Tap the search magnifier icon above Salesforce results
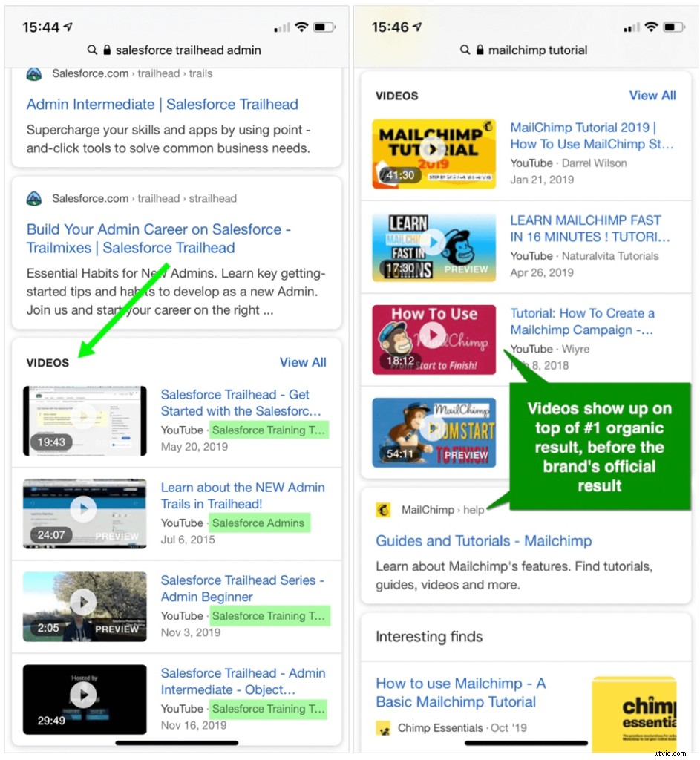Screen dimensions: 700x760 (x=93, y=50)
